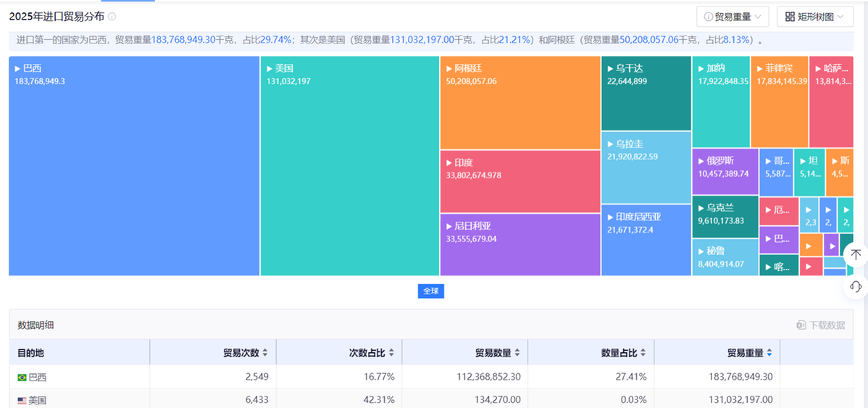Click the play arrow beside 乌干达 tile
The image size is (868, 408).
610,69
